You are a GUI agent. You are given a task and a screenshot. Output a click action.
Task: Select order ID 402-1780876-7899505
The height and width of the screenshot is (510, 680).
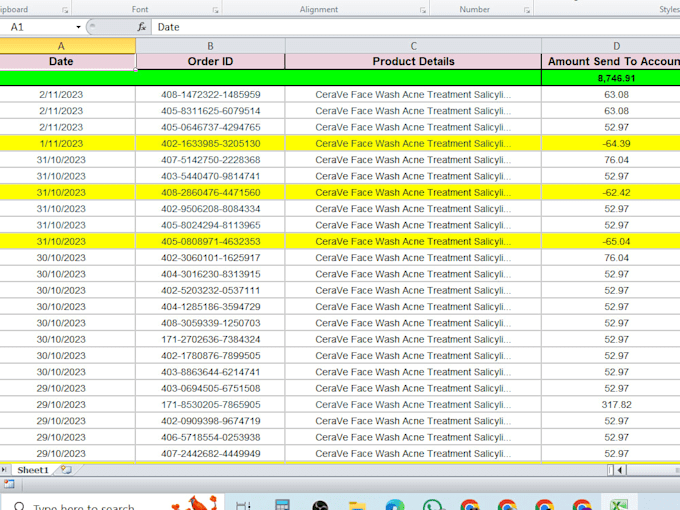coord(210,356)
